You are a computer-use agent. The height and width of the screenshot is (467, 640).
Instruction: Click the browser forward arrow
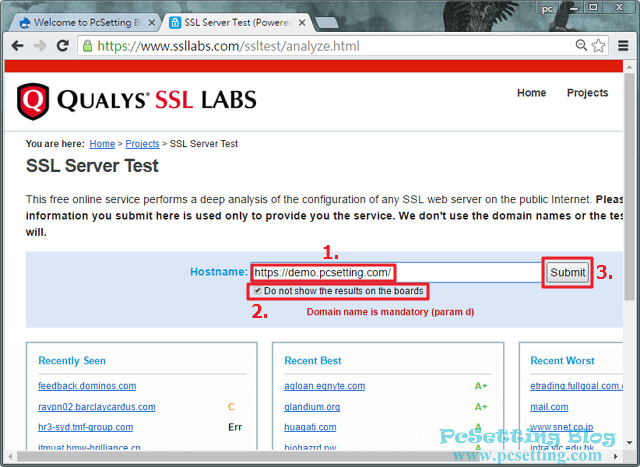(x=39, y=46)
